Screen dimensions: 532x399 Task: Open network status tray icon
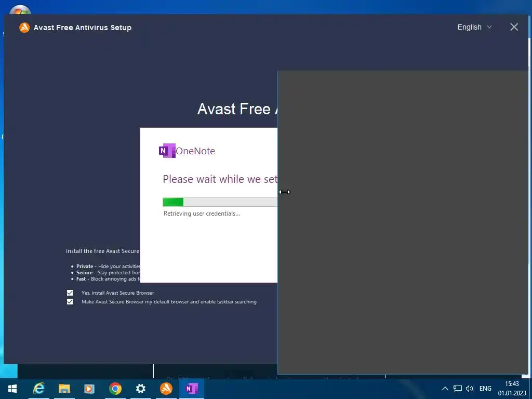[x=458, y=389]
